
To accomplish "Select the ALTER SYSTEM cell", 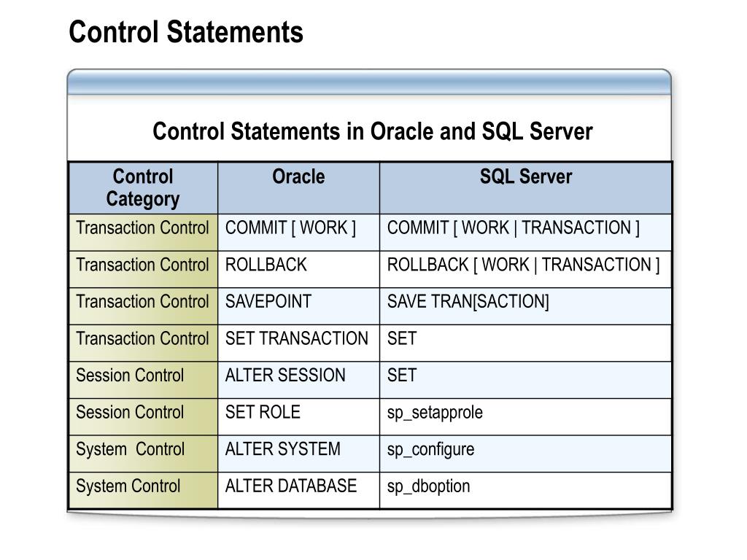I will coord(298,454).
